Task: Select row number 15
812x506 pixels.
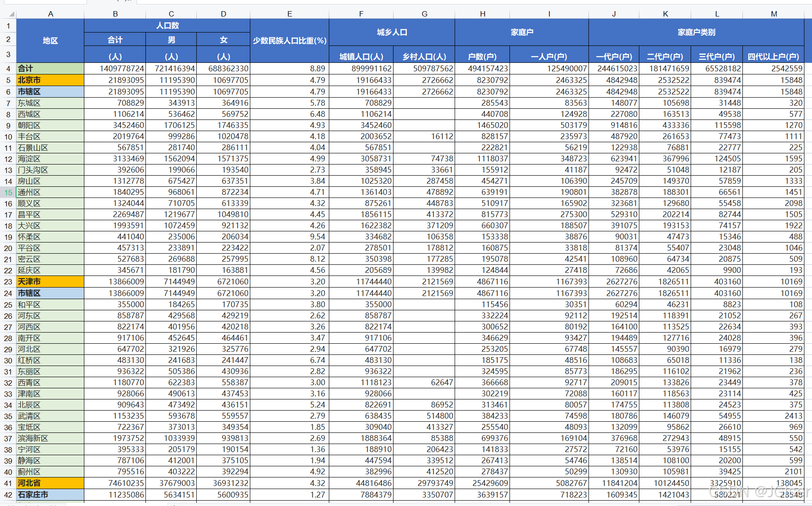Action: [8, 192]
